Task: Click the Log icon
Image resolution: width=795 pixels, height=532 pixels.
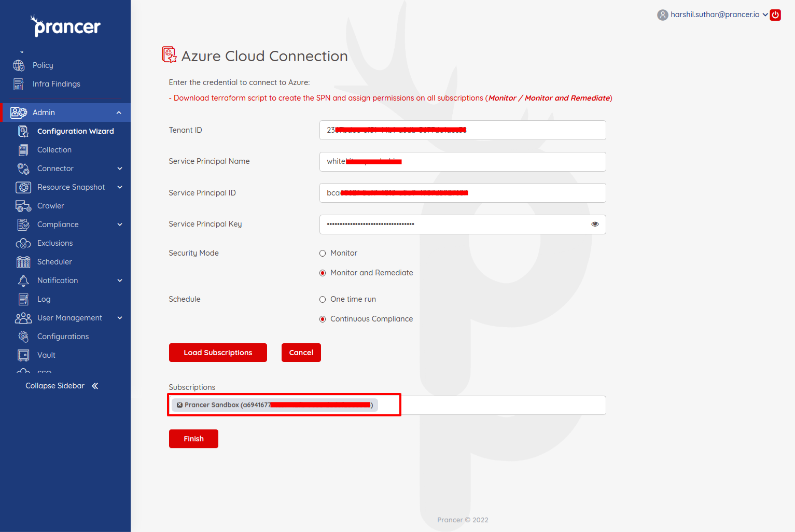Action: 23,299
